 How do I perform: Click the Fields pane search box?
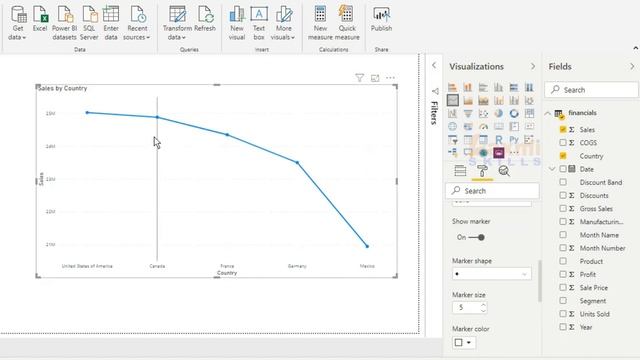click(x=591, y=90)
